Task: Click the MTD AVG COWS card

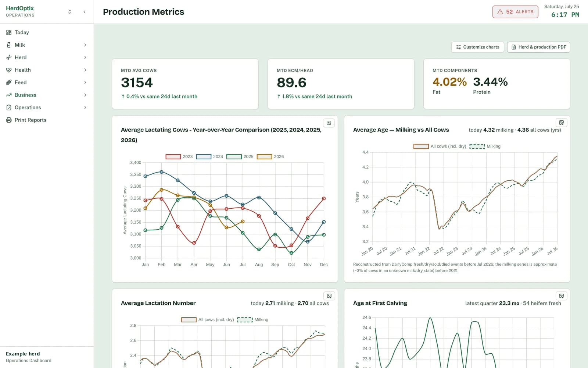Action: click(x=185, y=84)
